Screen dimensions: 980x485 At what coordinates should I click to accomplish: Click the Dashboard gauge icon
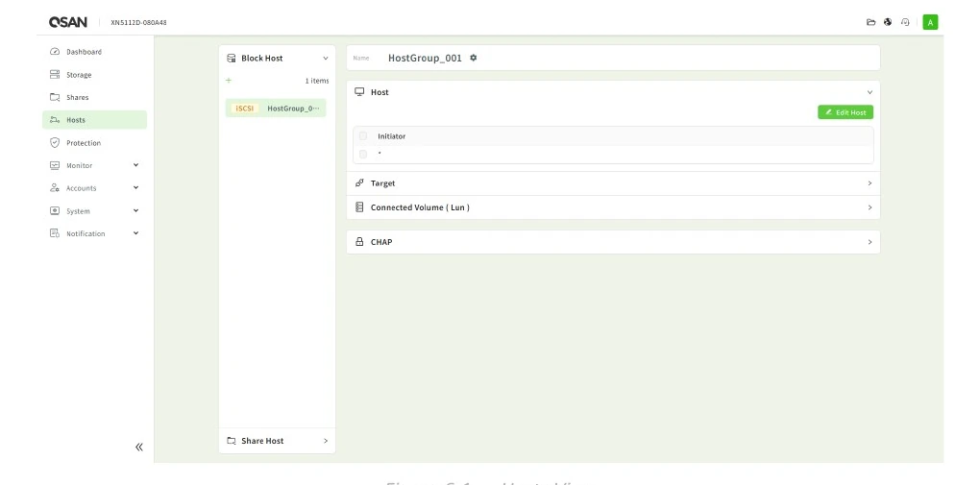pyautogui.click(x=55, y=52)
